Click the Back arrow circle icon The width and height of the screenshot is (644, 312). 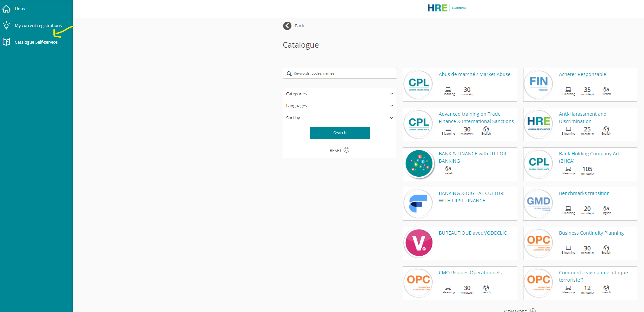tap(287, 26)
